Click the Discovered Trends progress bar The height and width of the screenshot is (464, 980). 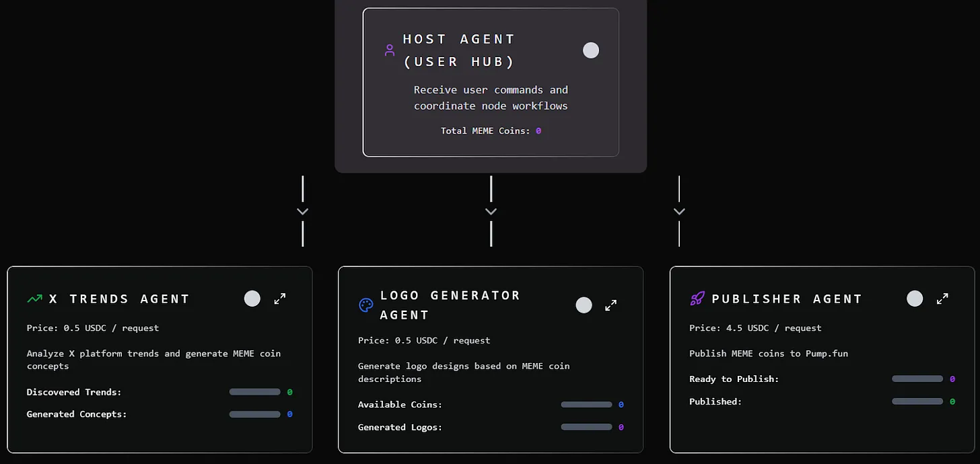click(x=254, y=392)
